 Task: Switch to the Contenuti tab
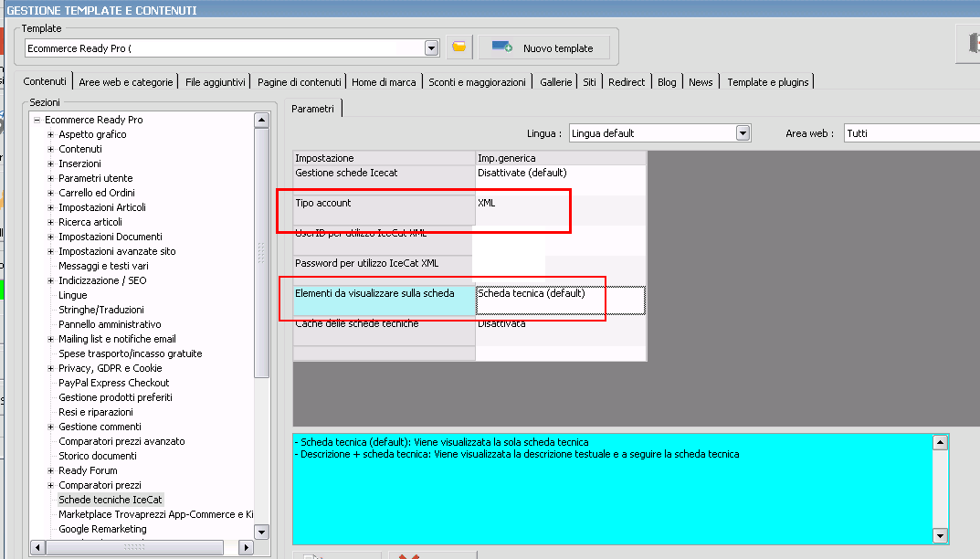click(45, 81)
